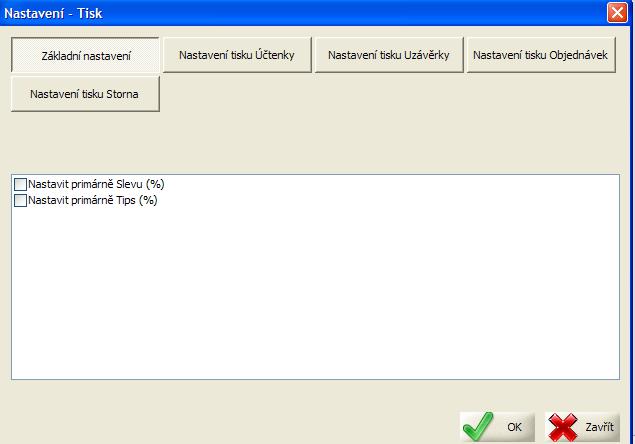Image resolution: width=635 pixels, height=444 pixels.
Task: Click the OK text on confirm button
Action: click(x=514, y=427)
